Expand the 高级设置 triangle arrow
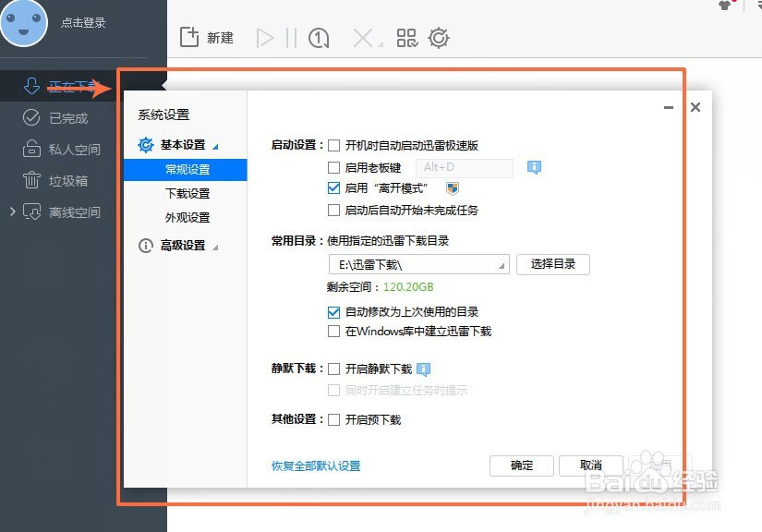This screenshot has width=762, height=532. 215,248
